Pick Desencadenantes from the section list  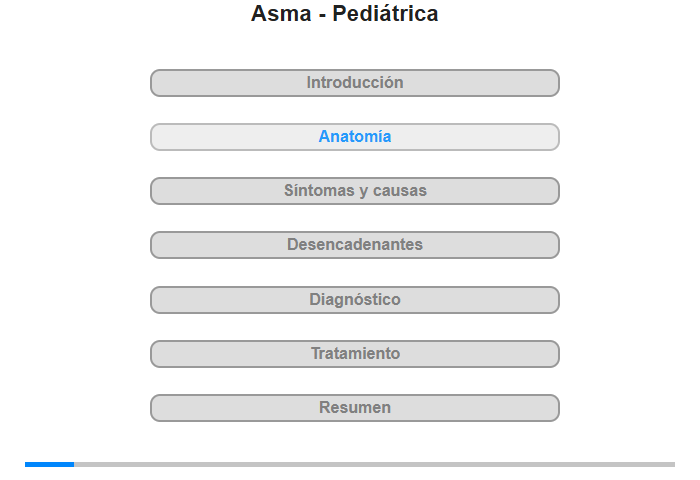tap(355, 245)
